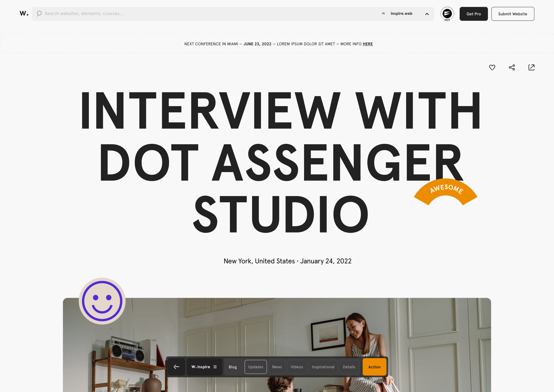Open the HOT profile avatar

click(447, 14)
